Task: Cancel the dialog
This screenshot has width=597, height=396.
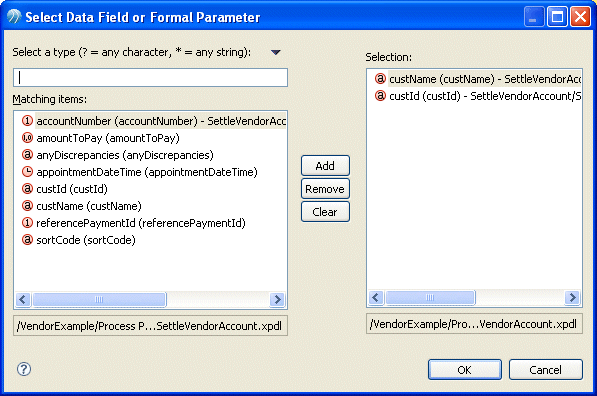Action: tap(546, 370)
